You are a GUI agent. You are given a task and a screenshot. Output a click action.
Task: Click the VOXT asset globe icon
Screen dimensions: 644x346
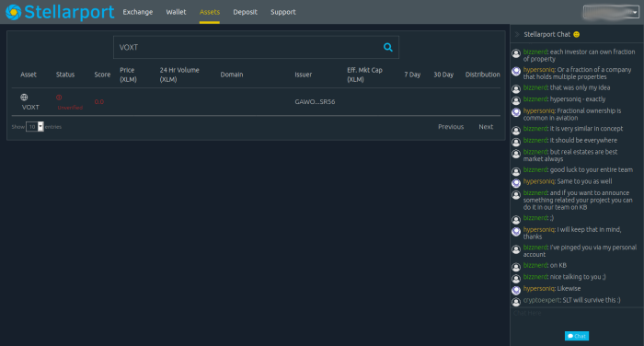pyautogui.click(x=24, y=98)
